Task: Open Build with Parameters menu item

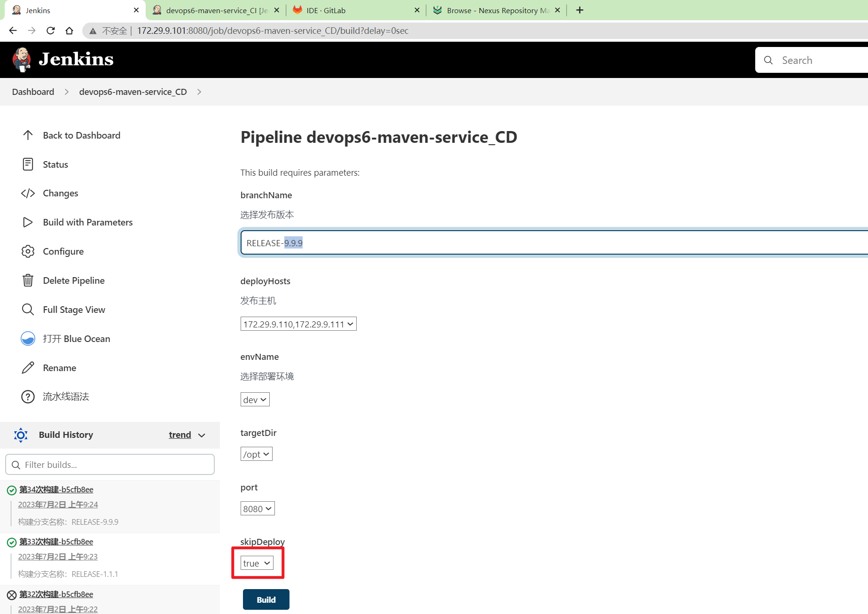Action: tap(87, 222)
